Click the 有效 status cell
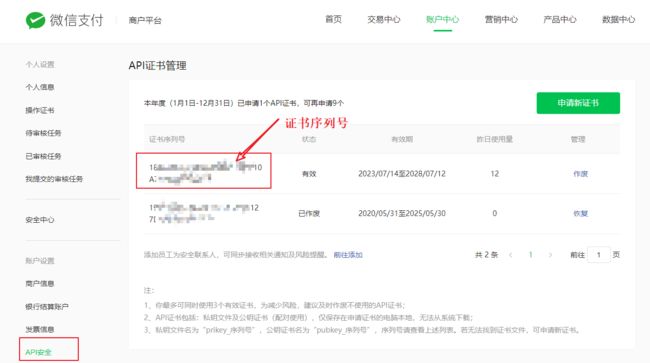 (x=309, y=174)
